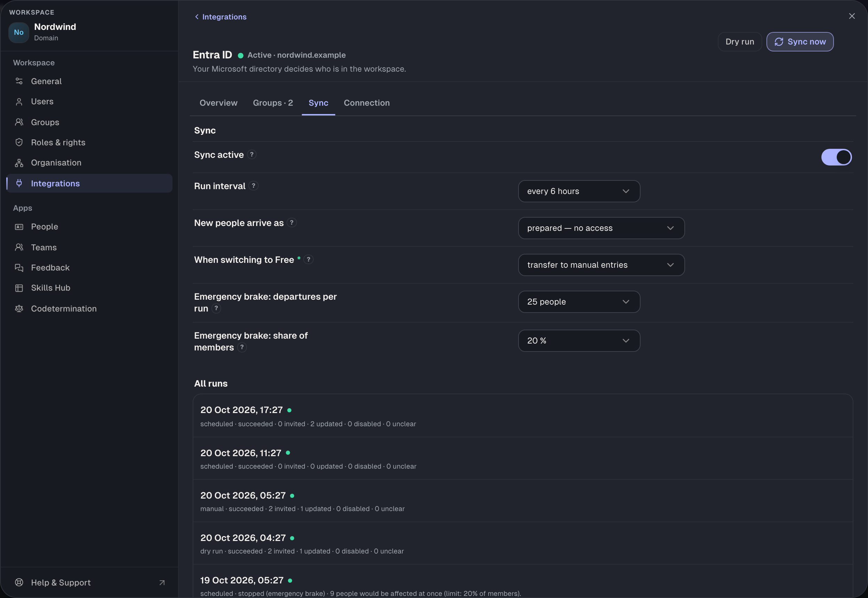Go back via the Integrations breadcrumb link

(x=220, y=17)
